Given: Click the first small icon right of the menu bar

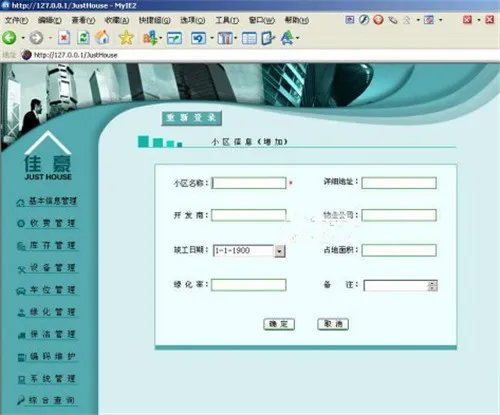Looking at the screenshot, I should (349, 20).
